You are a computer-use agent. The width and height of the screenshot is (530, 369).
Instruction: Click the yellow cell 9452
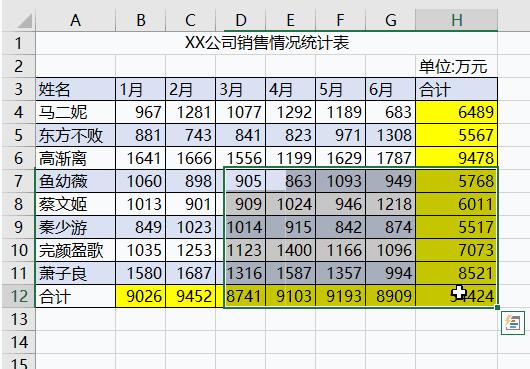[190, 296]
